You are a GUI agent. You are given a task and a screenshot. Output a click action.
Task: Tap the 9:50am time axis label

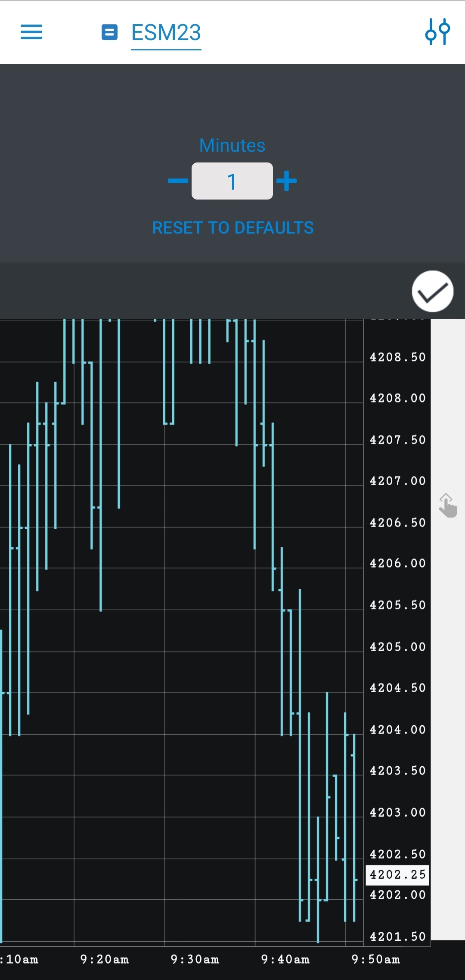point(375,959)
